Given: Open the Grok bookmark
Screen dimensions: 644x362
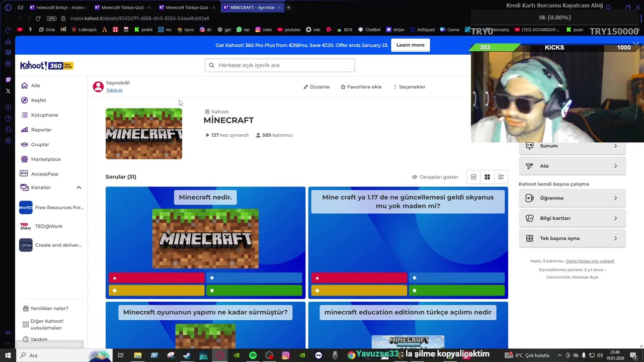Looking at the screenshot, I should 47,30.
